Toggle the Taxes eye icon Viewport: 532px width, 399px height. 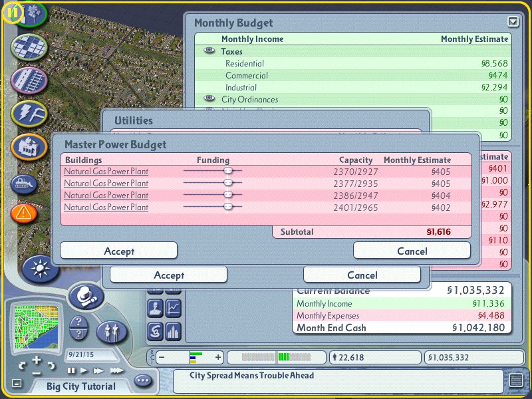tap(209, 51)
